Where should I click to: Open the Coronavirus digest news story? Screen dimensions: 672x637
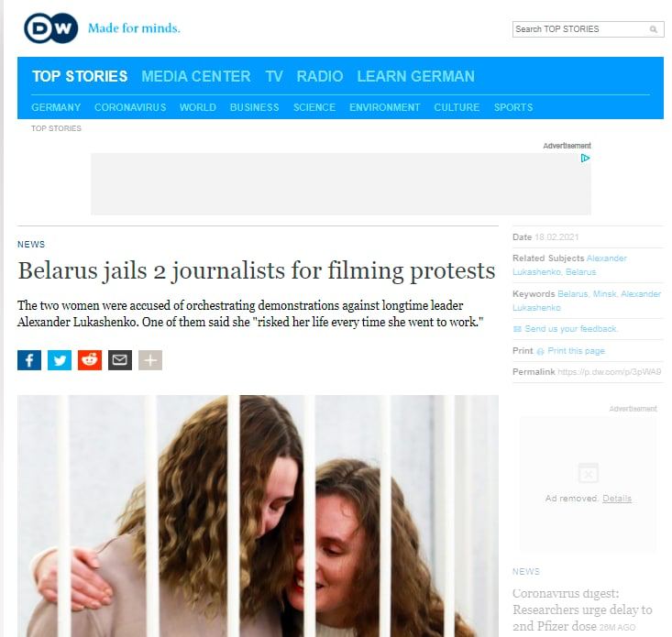pyautogui.click(x=582, y=610)
